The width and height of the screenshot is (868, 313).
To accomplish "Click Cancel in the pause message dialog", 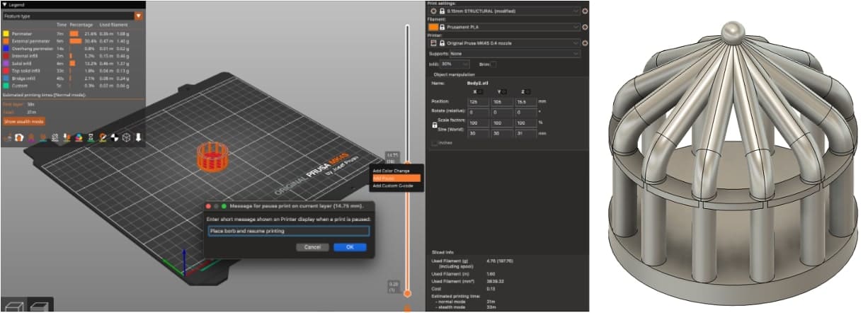I will click(x=312, y=247).
